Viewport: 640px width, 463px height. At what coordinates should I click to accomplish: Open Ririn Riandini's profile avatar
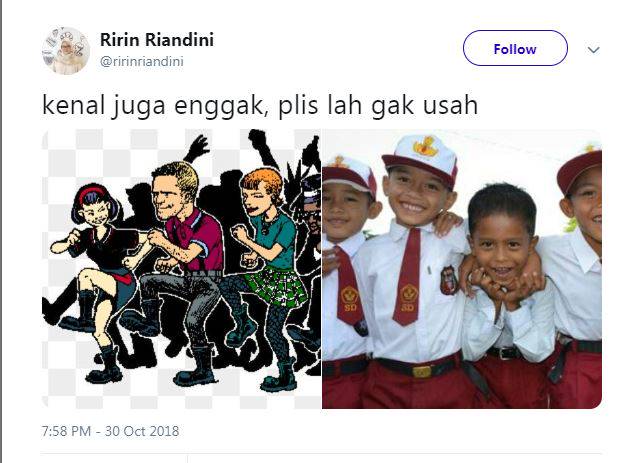coord(66,51)
